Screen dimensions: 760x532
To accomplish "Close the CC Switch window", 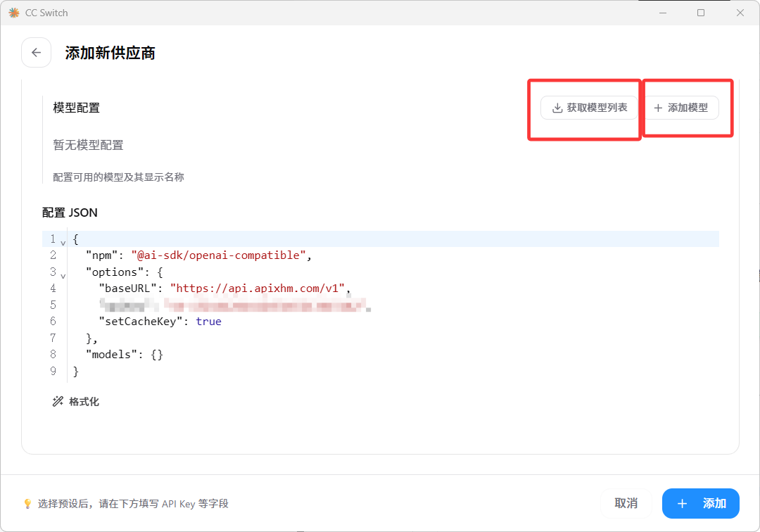I will click(x=740, y=13).
